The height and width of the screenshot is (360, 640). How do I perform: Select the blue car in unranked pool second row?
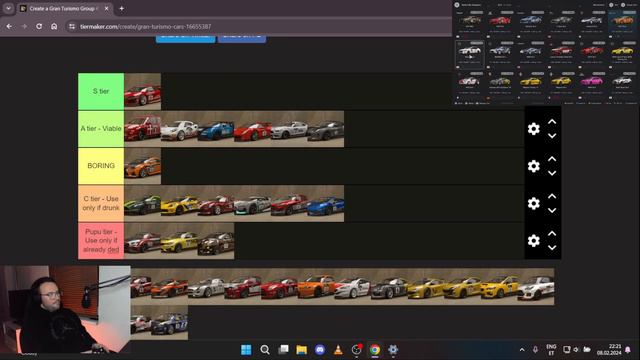169,323
